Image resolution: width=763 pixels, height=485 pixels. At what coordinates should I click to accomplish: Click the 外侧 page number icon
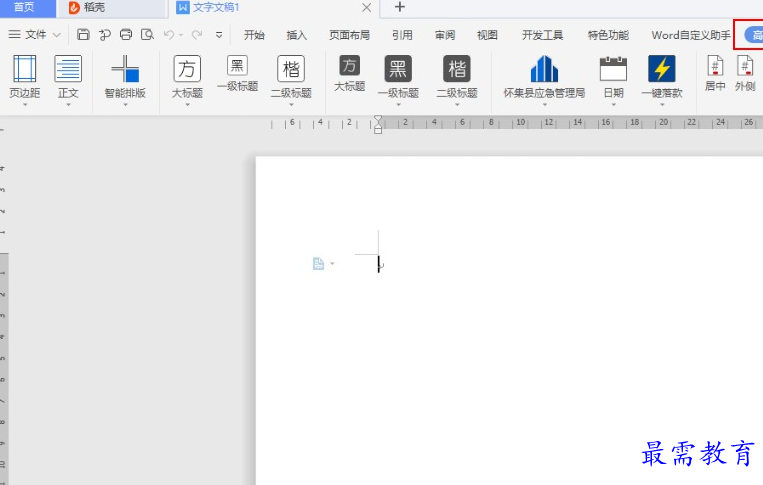coord(745,66)
